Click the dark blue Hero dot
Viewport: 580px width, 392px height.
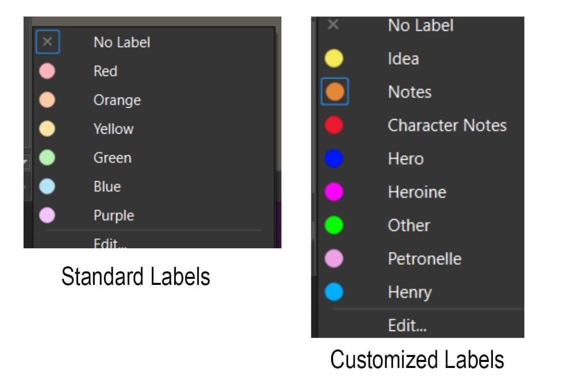tap(334, 159)
